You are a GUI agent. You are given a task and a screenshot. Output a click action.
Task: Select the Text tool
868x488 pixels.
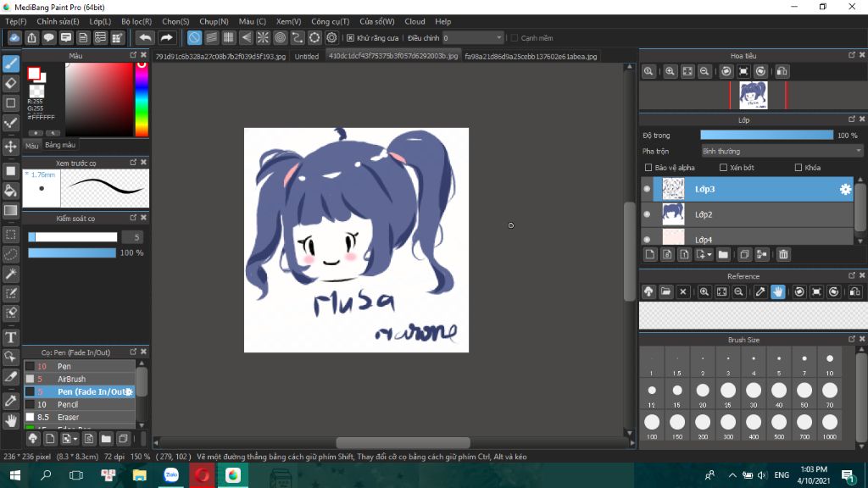point(11,337)
